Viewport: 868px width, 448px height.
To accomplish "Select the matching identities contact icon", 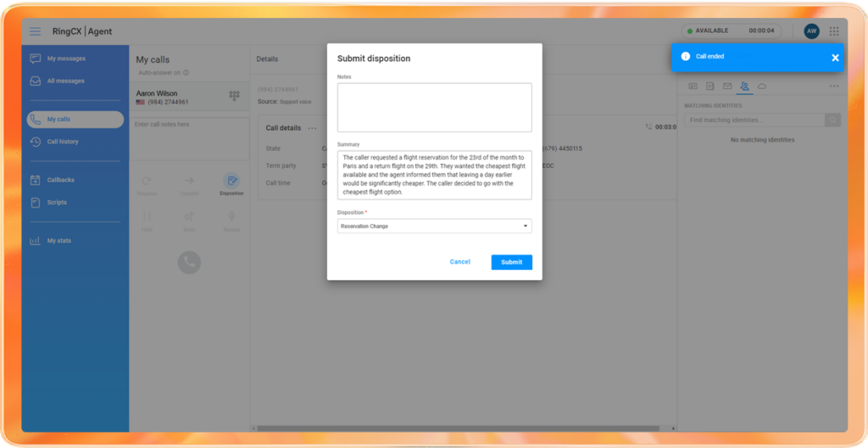I will (744, 86).
